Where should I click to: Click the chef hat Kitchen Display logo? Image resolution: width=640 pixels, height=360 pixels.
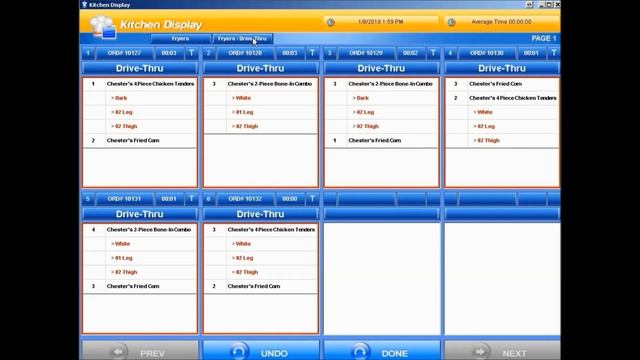tap(102, 27)
